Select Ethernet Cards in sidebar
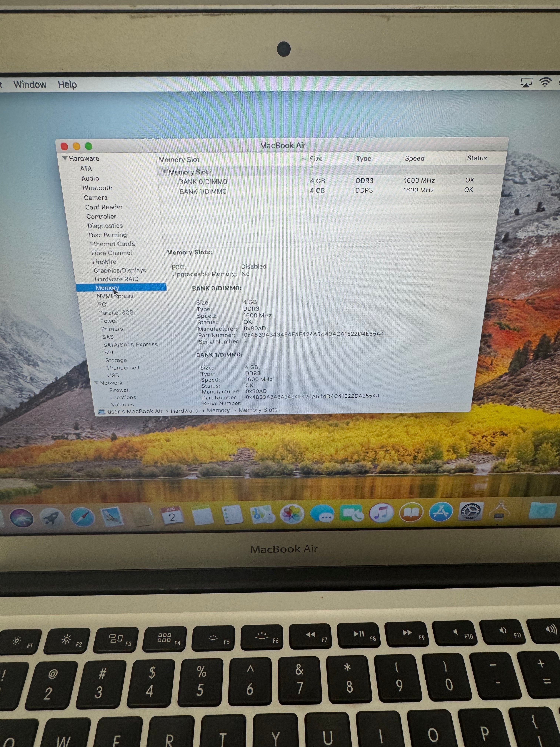Screen dimensions: 560x747 (112, 244)
